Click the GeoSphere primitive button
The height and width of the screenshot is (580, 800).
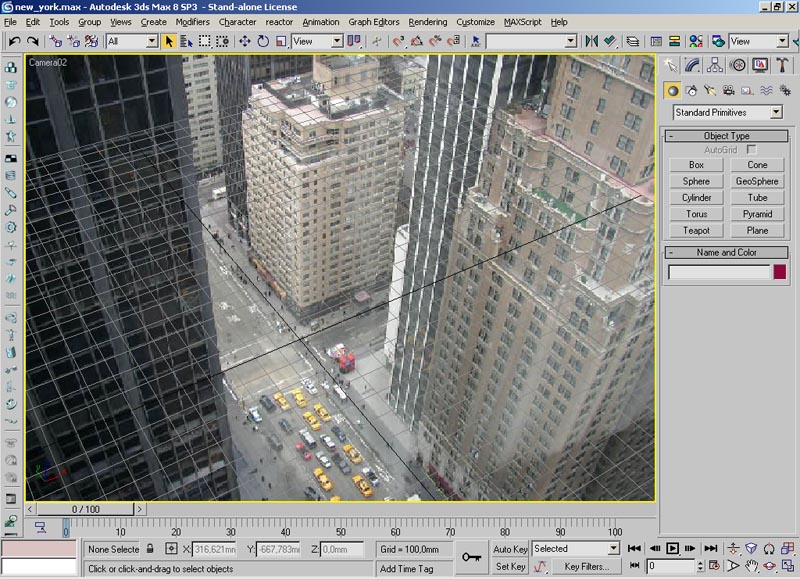point(757,182)
